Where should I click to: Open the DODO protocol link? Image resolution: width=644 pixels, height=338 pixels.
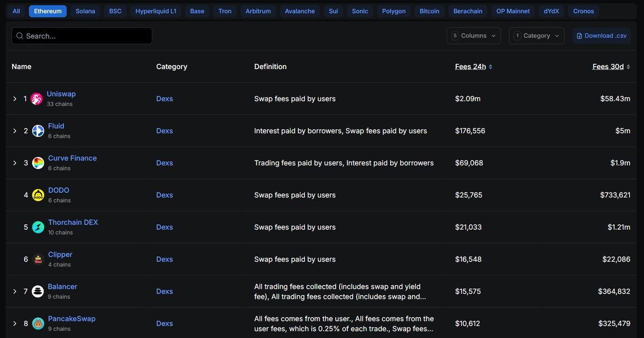58,190
